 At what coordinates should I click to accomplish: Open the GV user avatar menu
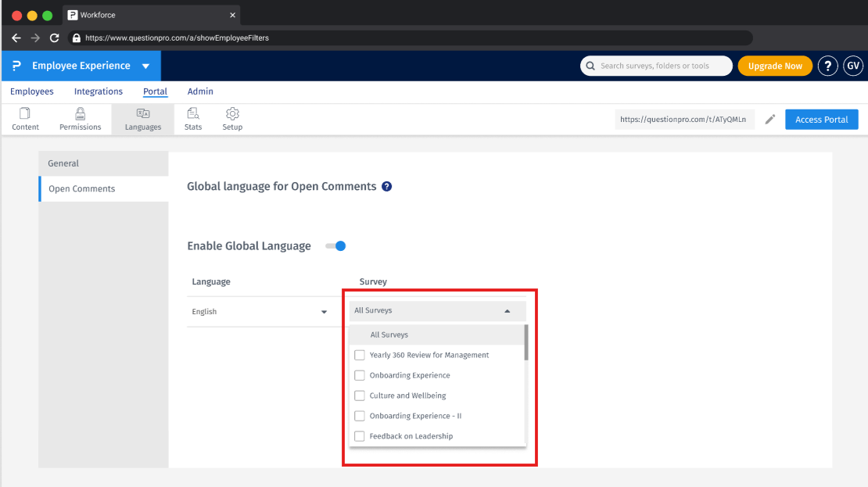tap(853, 66)
